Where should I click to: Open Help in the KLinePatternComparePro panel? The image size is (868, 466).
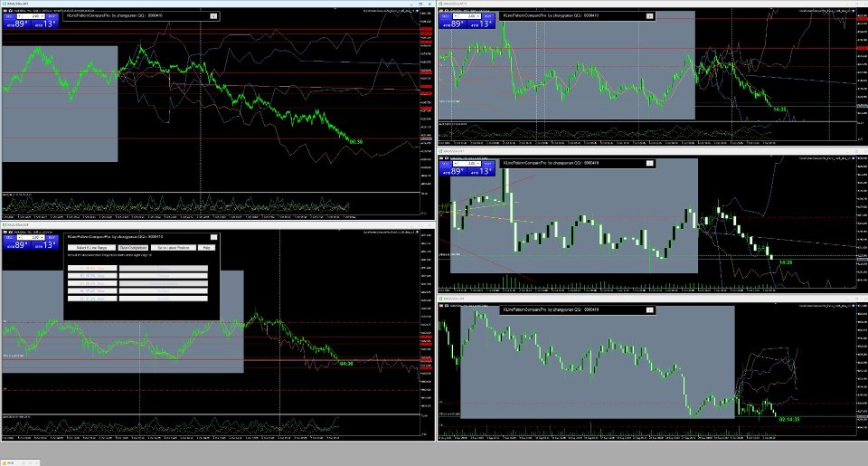pyautogui.click(x=206, y=248)
